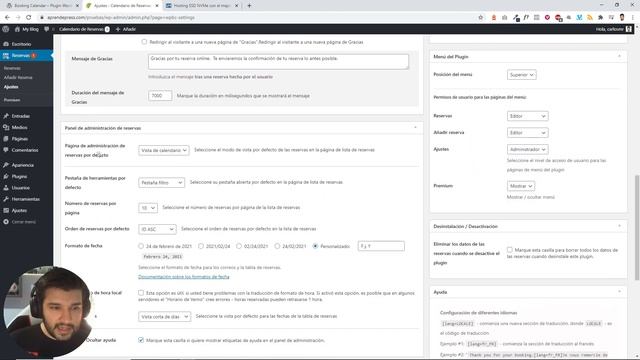Click the WordPress logo in admin bar
The width and height of the screenshot is (640, 360).
[x=6, y=29]
